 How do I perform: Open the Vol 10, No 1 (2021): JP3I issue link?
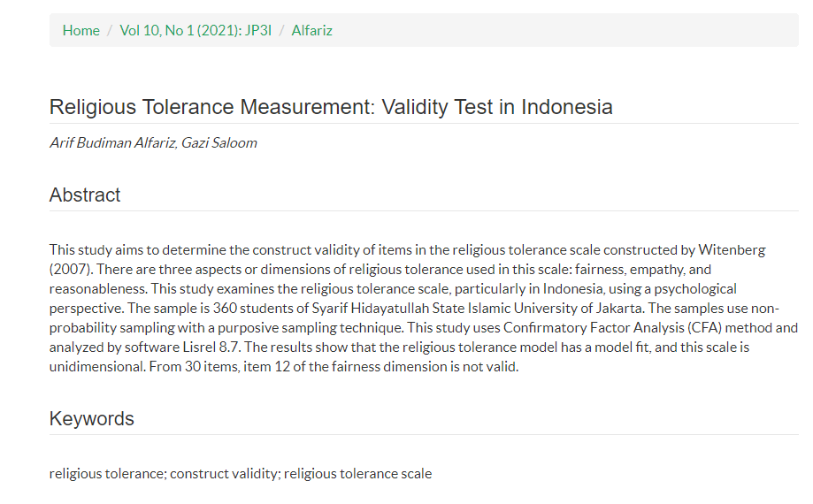[196, 30]
